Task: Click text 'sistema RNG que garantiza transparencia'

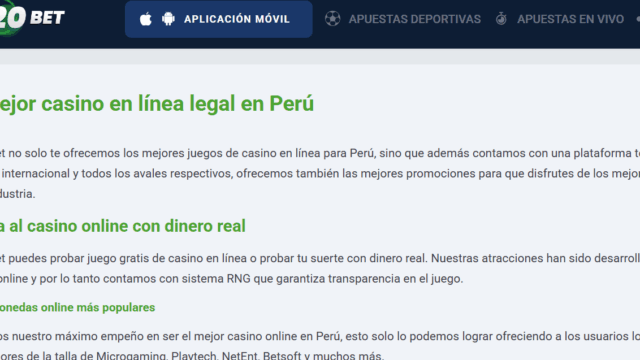Action: coord(291,279)
